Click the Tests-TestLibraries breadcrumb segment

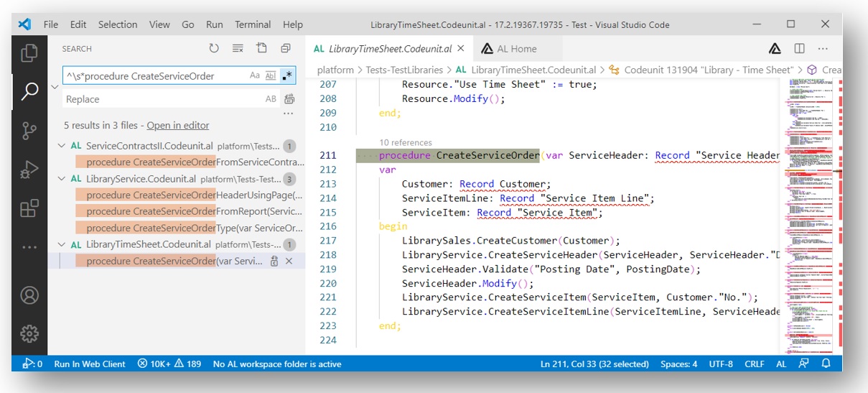coord(405,70)
